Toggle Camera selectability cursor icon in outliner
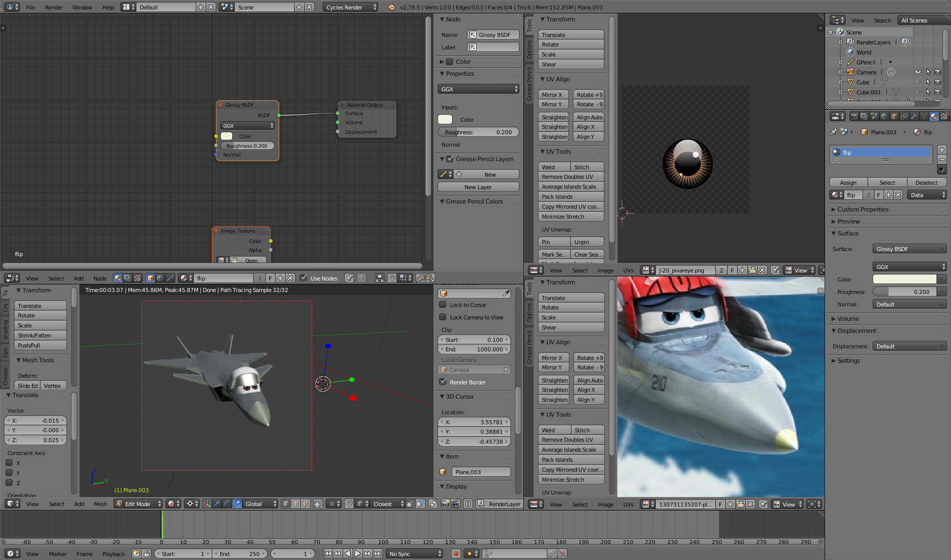This screenshot has height=560, width=951. pos(928,72)
